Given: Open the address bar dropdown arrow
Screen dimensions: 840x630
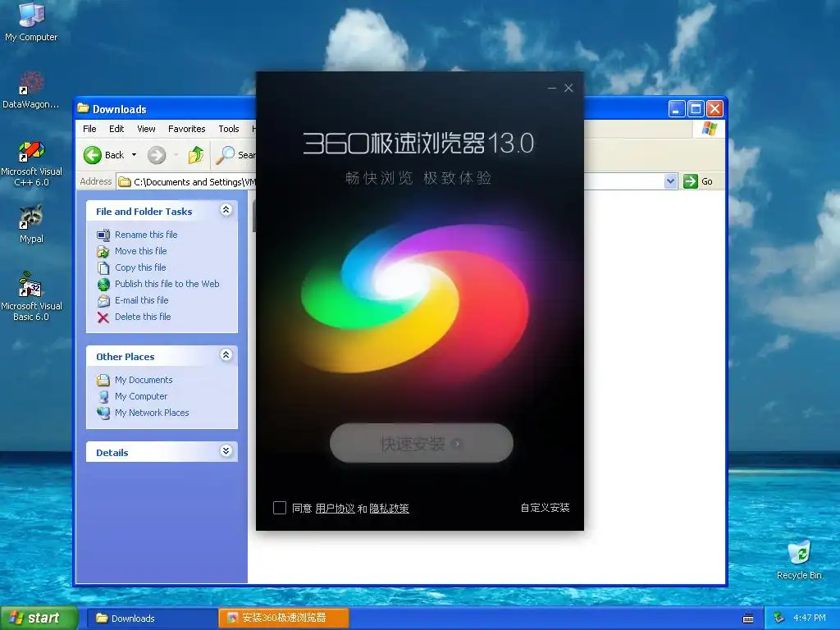Looking at the screenshot, I should coord(670,181).
